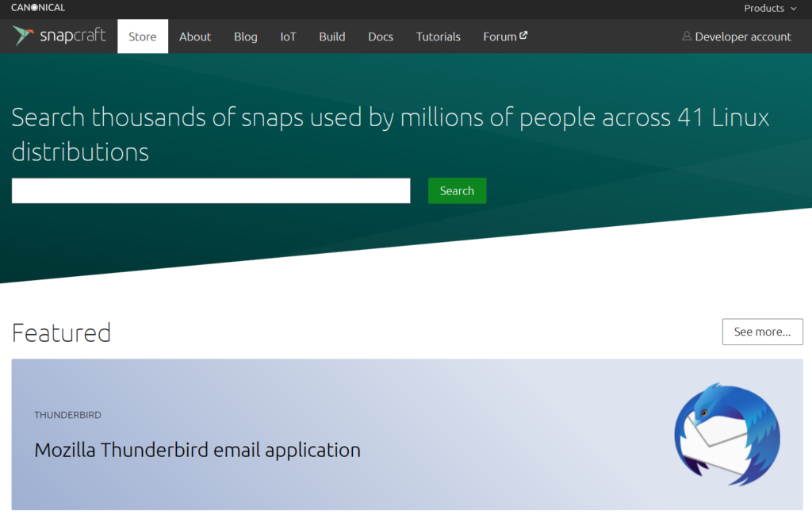Visit the Tutorials page

pos(439,36)
